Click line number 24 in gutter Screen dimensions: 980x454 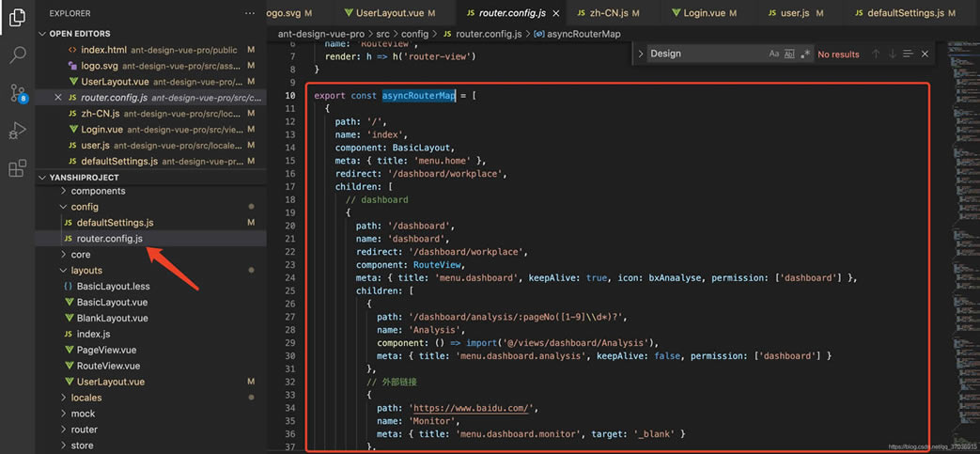tap(289, 277)
